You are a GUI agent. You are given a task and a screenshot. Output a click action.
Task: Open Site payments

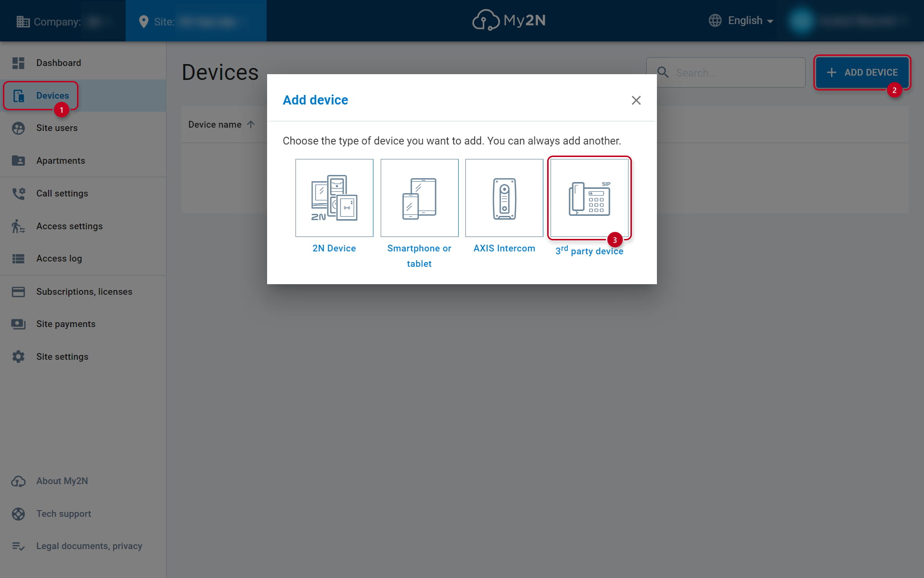(x=83, y=324)
